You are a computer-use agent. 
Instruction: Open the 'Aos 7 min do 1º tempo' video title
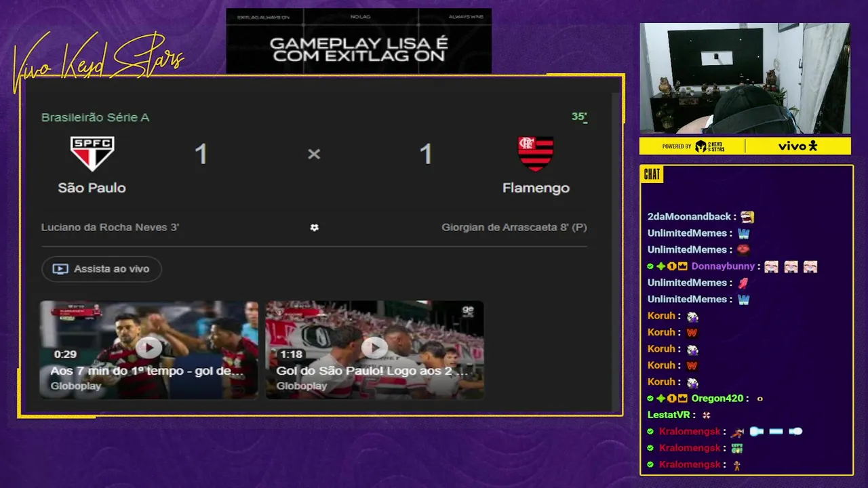pyautogui.click(x=146, y=371)
